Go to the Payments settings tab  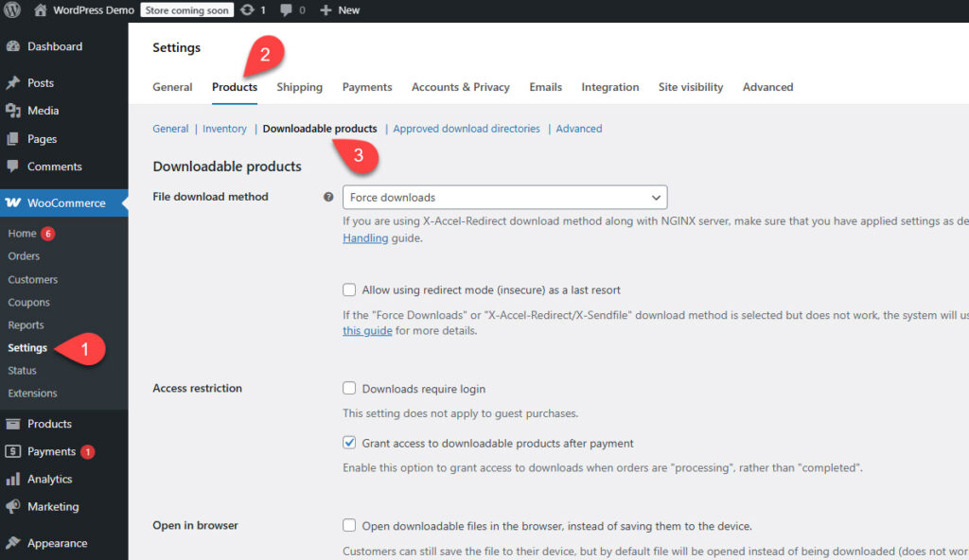(x=367, y=87)
